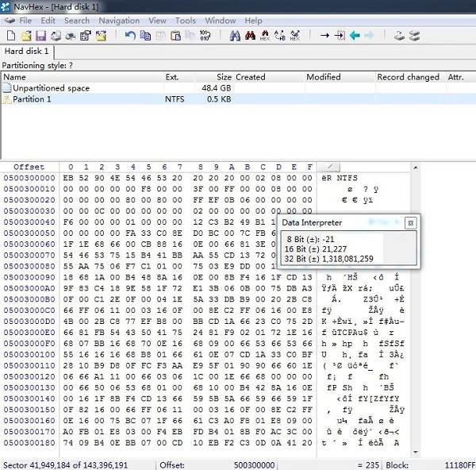Click the greyed-out paste icon beside 101/010
The image size is (476, 470).
point(190,36)
